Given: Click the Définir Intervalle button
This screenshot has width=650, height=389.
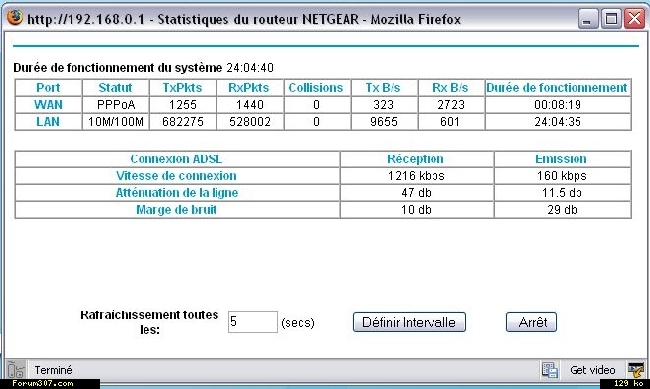Looking at the screenshot, I should tap(409, 322).
